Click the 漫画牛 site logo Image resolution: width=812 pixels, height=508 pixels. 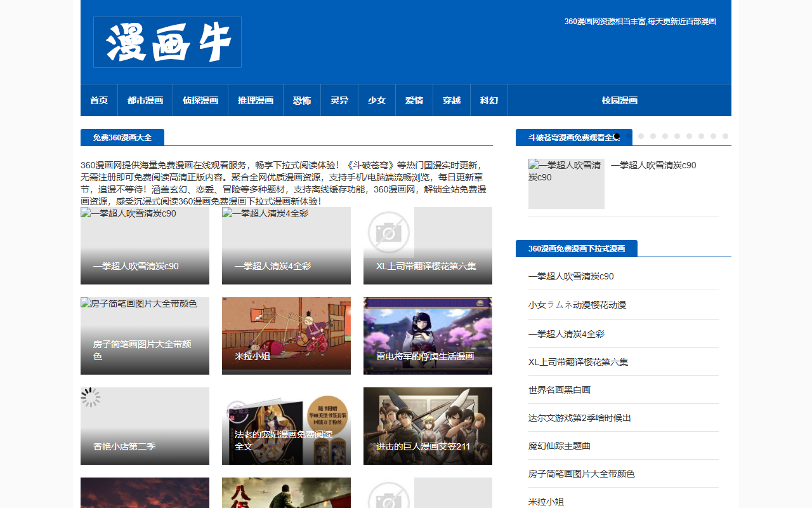pos(167,42)
